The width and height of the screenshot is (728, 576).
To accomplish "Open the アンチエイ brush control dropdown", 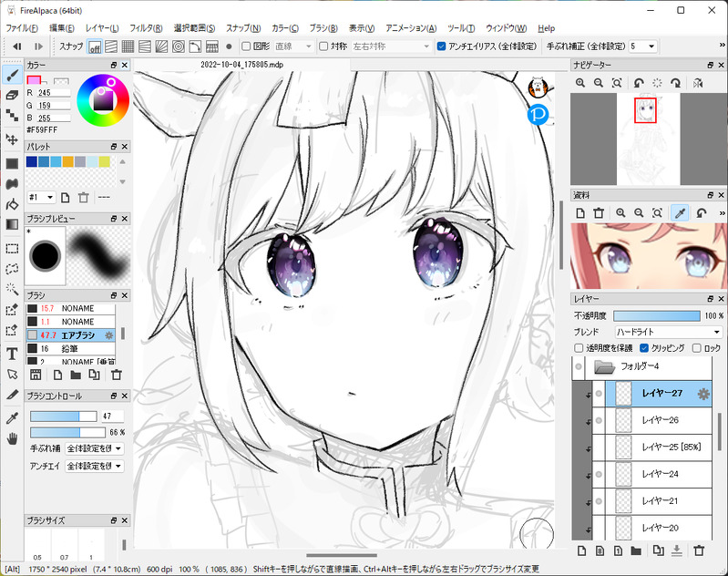I will coord(94,466).
